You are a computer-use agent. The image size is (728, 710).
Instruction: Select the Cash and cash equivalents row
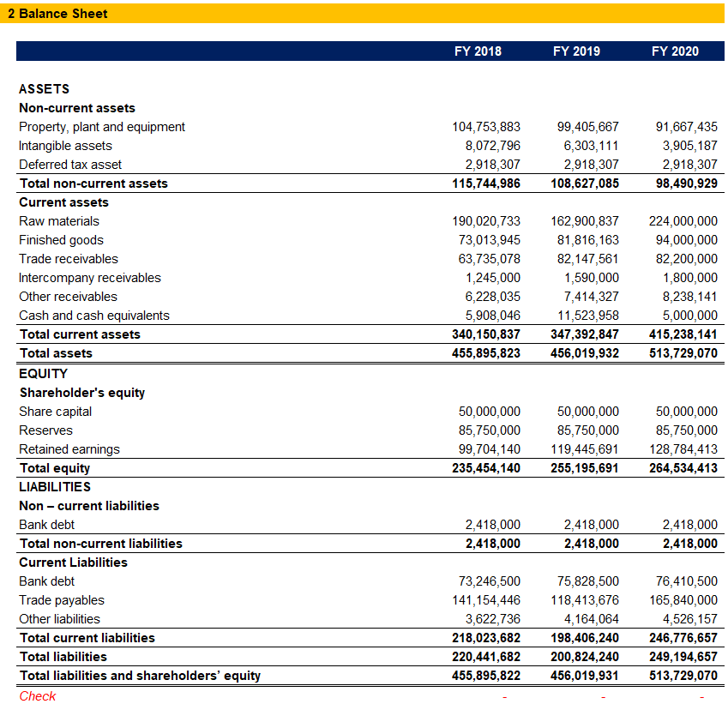94,315
